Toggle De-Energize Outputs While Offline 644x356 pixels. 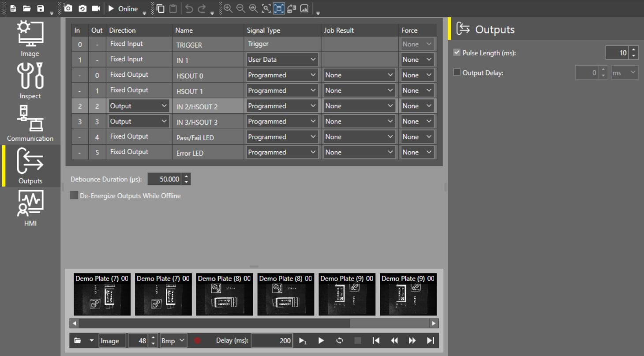[x=74, y=195]
